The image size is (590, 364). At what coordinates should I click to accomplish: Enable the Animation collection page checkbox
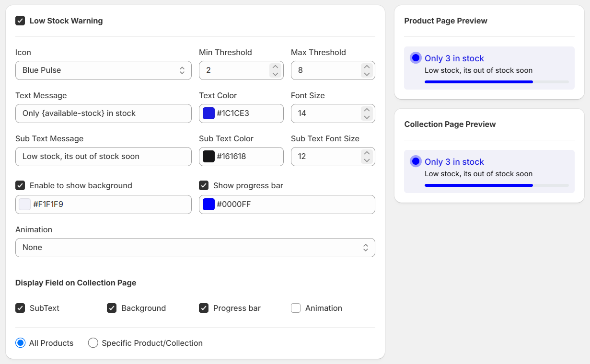[x=296, y=308]
